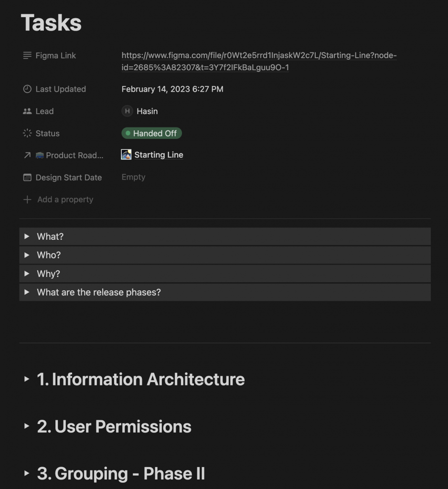This screenshot has width=448, height=489.
Task: Expand the Grouping - Phase II toggle
Action: [x=27, y=474]
